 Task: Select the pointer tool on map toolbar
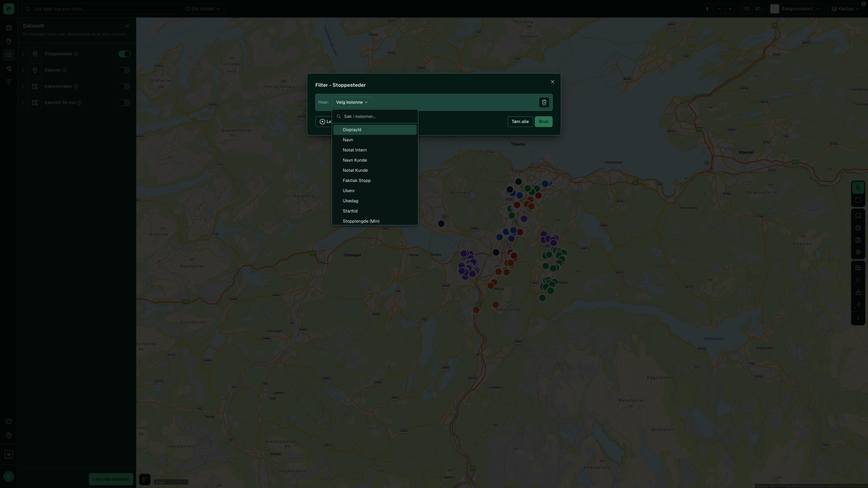coord(858,188)
